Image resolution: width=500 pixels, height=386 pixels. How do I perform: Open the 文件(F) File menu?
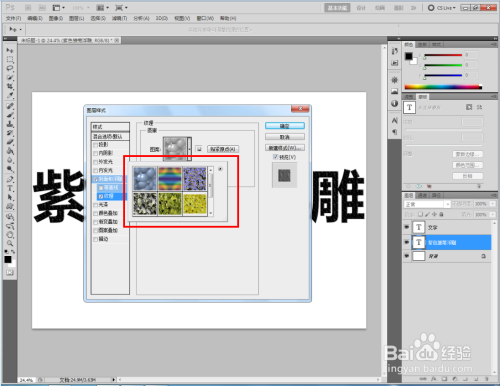[x=13, y=18]
